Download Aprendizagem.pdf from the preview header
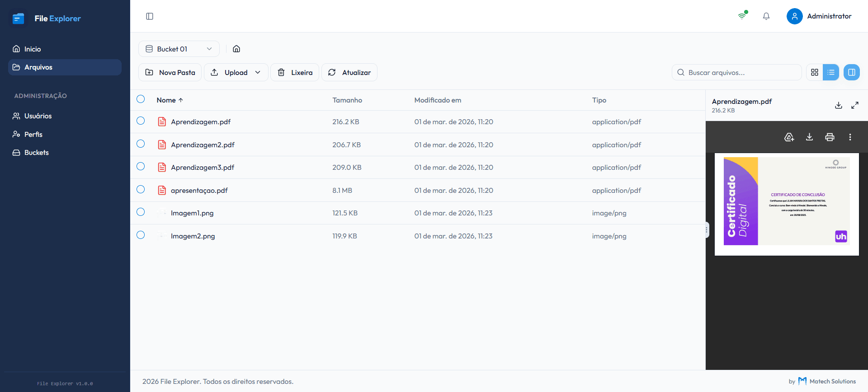Viewport: 868px width, 392px height. 838,105
